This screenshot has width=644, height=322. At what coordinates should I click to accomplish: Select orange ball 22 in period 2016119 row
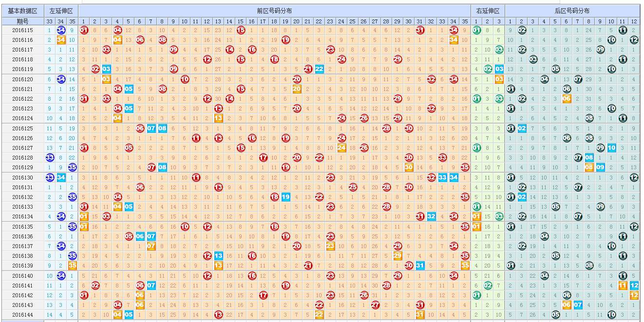[x=321, y=69]
